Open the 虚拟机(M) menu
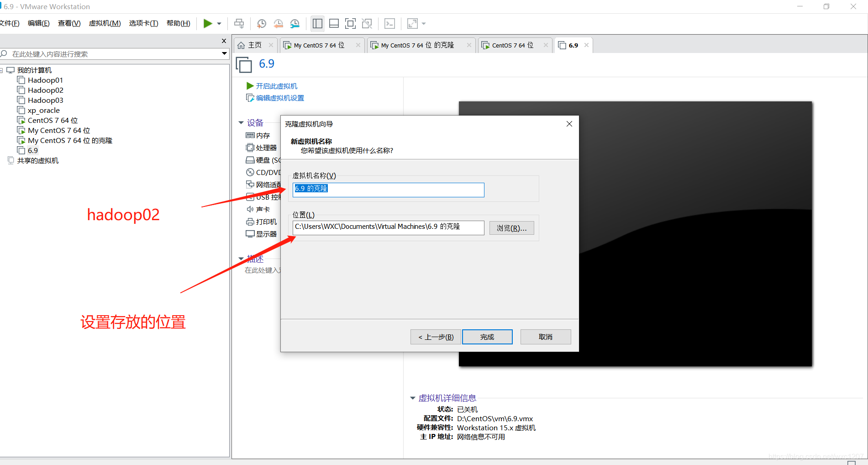 pyautogui.click(x=105, y=23)
